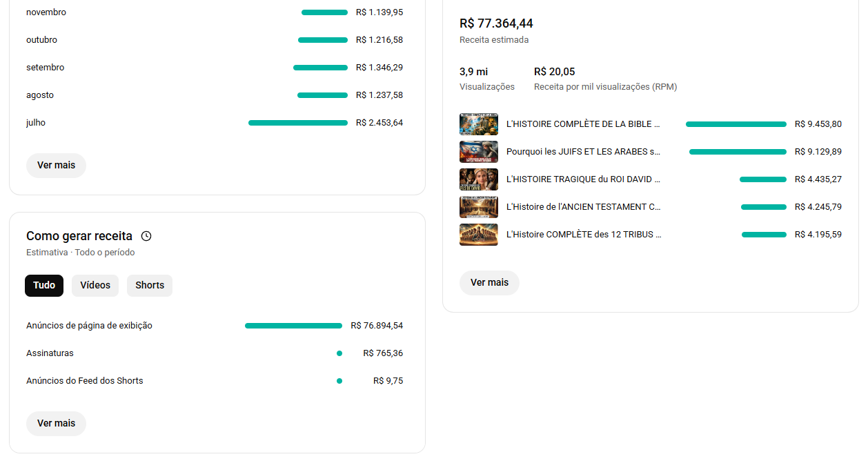
Task: Click Ver mais under top videos list
Action: point(489,283)
